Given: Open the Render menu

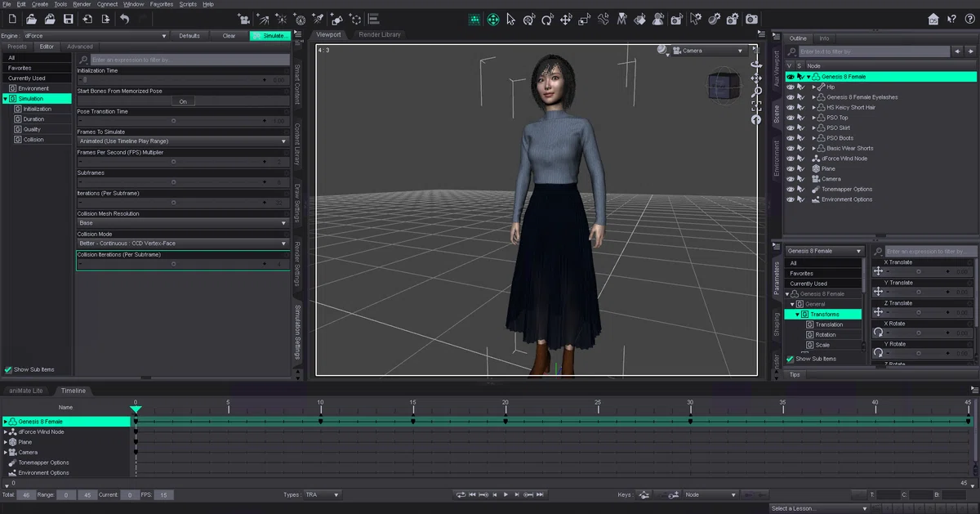Looking at the screenshot, I should click(x=82, y=4).
